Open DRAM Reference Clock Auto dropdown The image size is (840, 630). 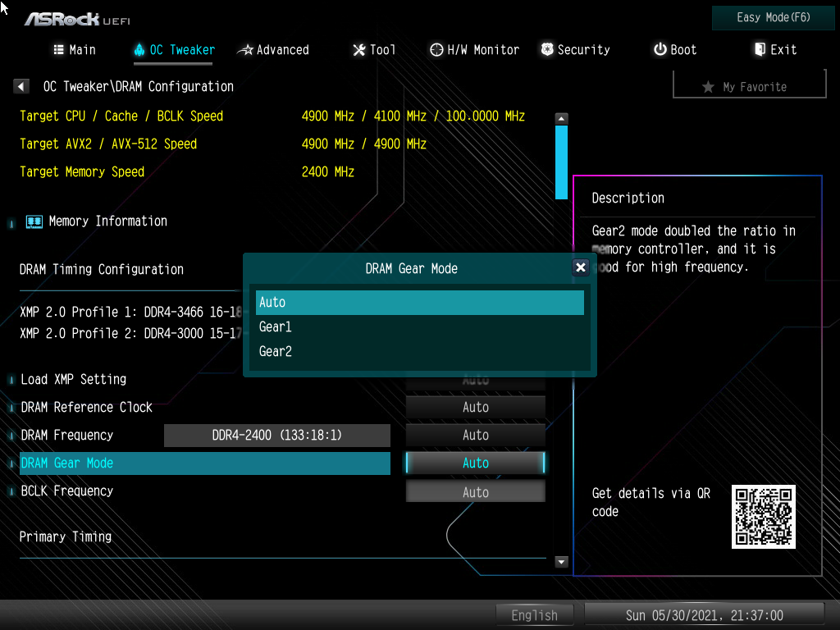click(x=475, y=408)
